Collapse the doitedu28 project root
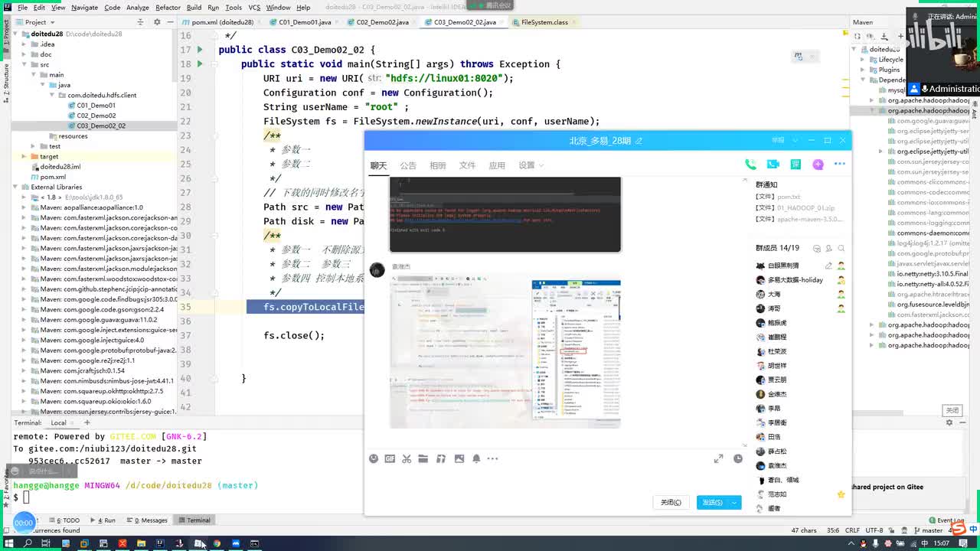The height and width of the screenshot is (551, 980). click(x=15, y=34)
